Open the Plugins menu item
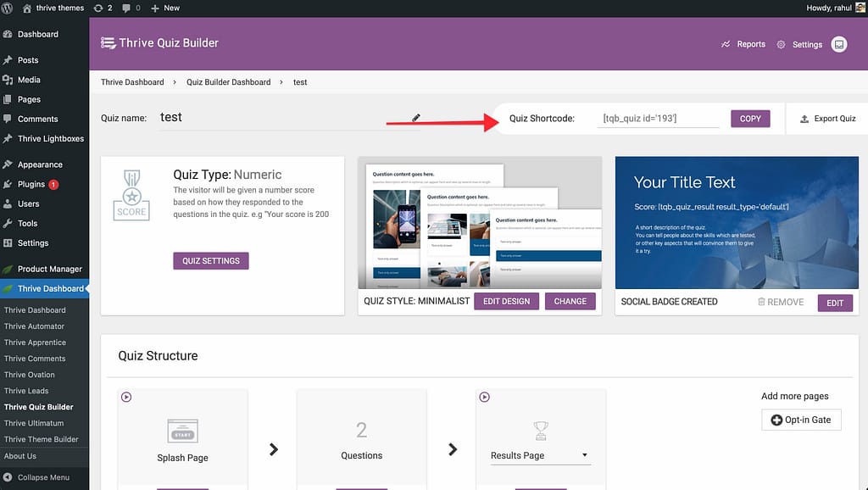The width and height of the screenshot is (868, 490). tap(31, 184)
